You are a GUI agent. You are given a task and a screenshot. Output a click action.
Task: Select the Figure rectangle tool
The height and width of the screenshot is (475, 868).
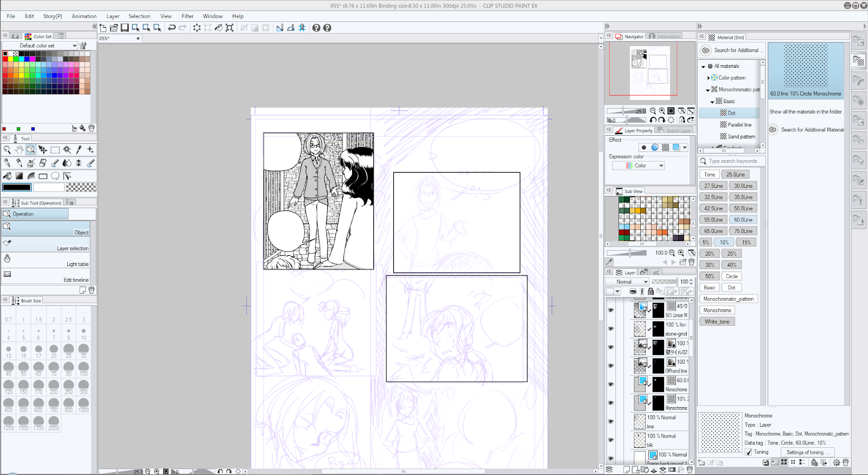[43, 176]
